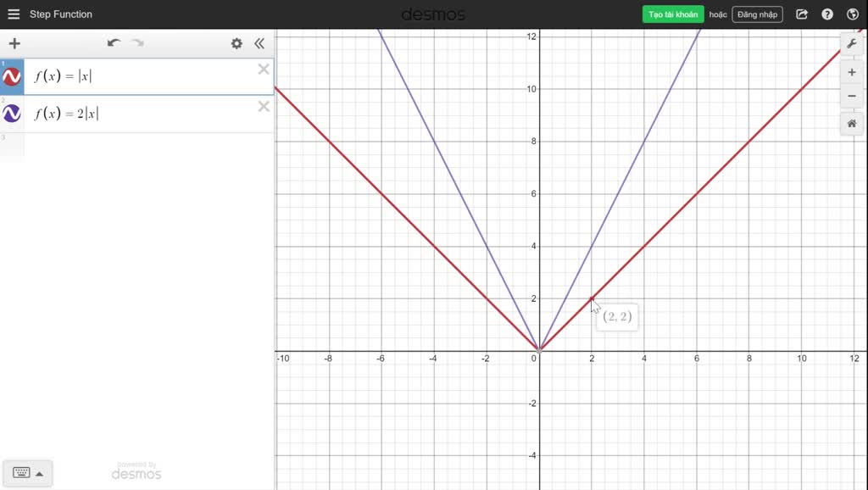Open the expression list settings gear
The image size is (868, 490).
click(236, 43)
